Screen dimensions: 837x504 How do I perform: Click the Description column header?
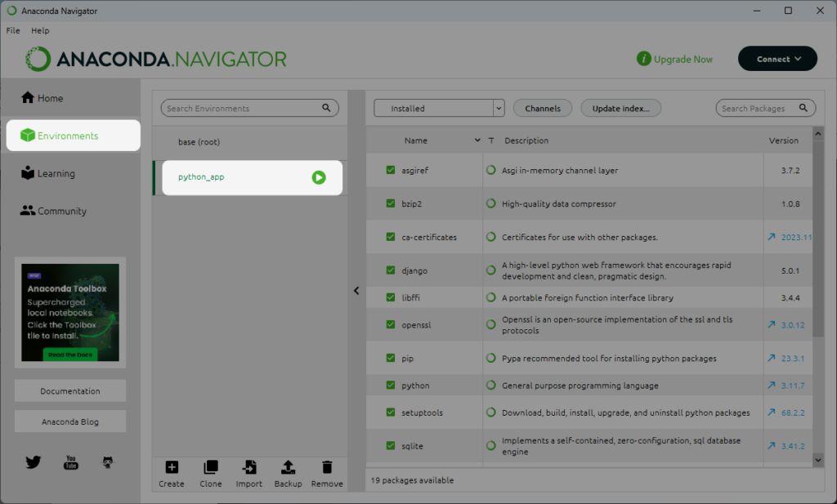[x=526, y=140]
